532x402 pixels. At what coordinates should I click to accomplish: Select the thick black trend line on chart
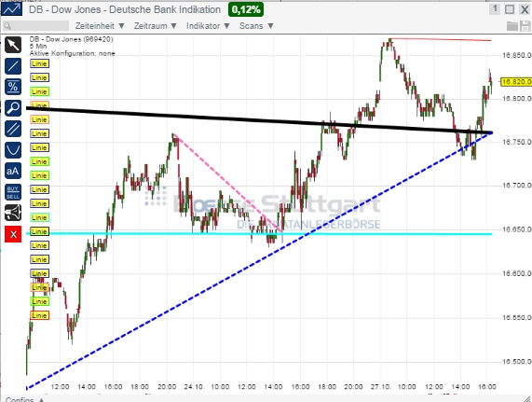pos(258,120)
